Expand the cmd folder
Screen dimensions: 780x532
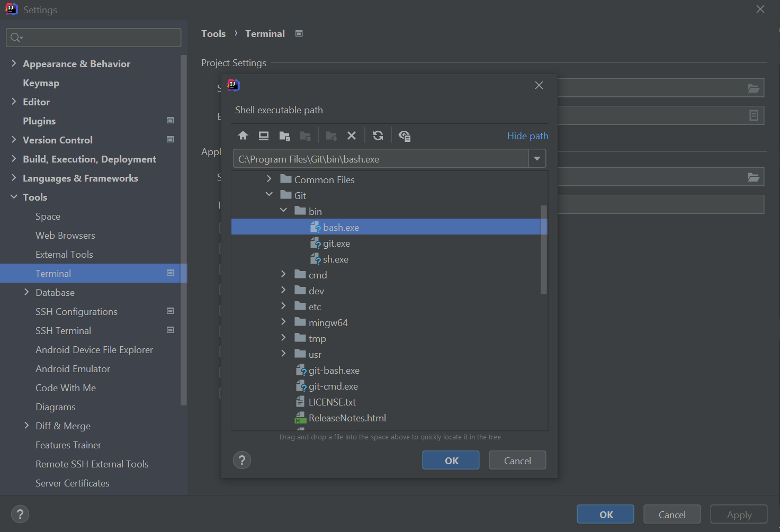click(x=284, y=274)
